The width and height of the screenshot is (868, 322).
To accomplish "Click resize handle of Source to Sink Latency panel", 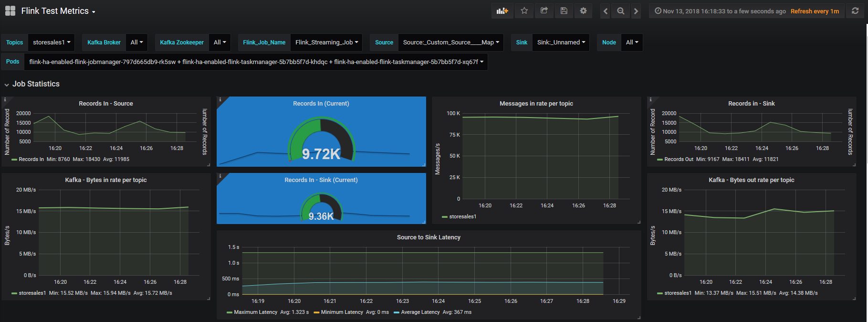I will pyautogui.click(x=639, y=317).
